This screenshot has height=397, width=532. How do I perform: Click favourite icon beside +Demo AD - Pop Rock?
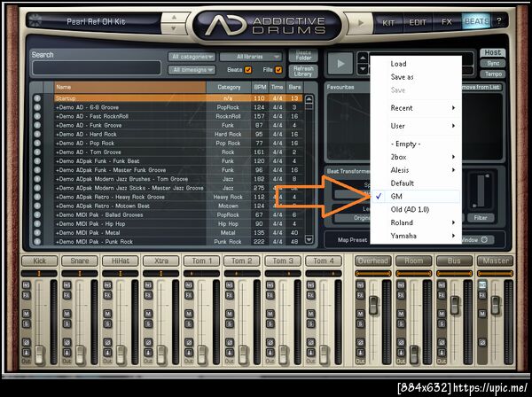[x=37, y=143]
